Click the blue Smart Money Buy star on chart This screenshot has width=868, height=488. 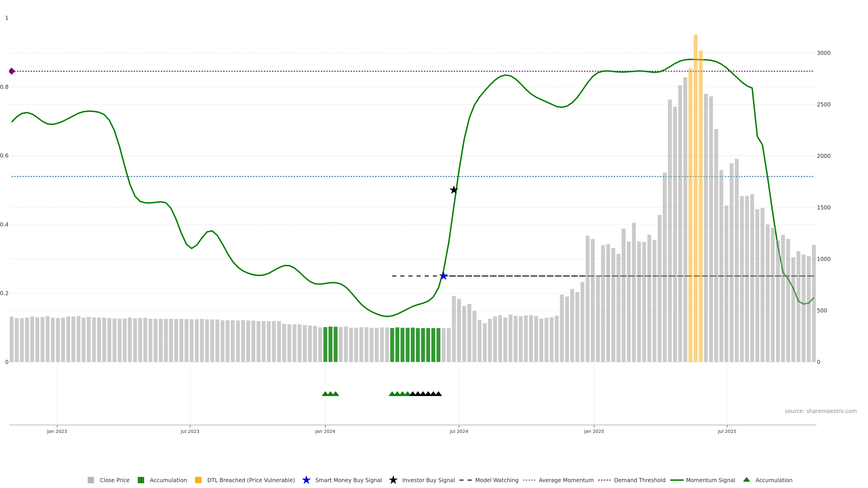point(443,276)
